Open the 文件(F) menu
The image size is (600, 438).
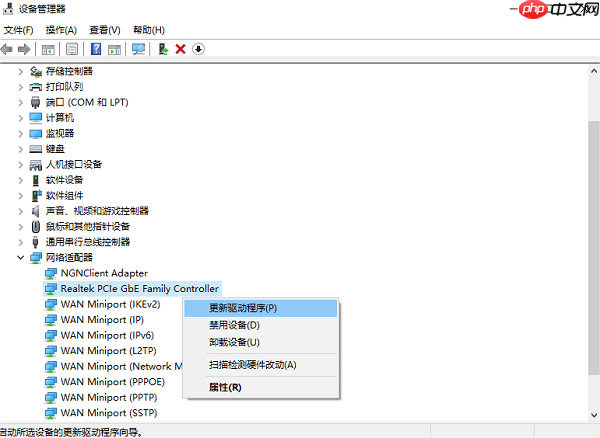pos(18,30)
